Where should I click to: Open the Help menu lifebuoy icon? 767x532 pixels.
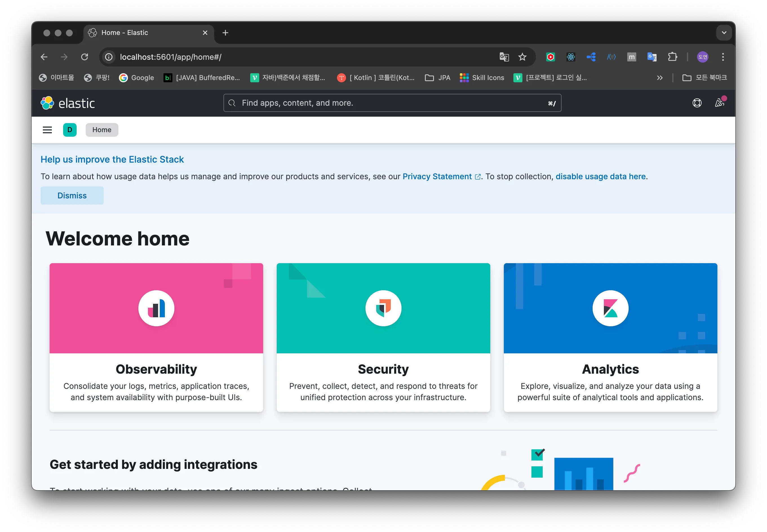[697, 103]
